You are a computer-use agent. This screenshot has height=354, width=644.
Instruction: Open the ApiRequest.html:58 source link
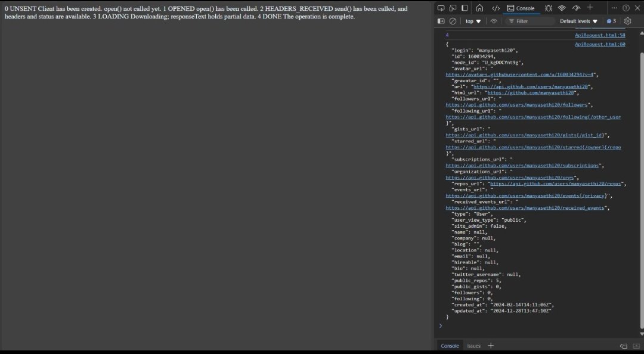[600, 35]
